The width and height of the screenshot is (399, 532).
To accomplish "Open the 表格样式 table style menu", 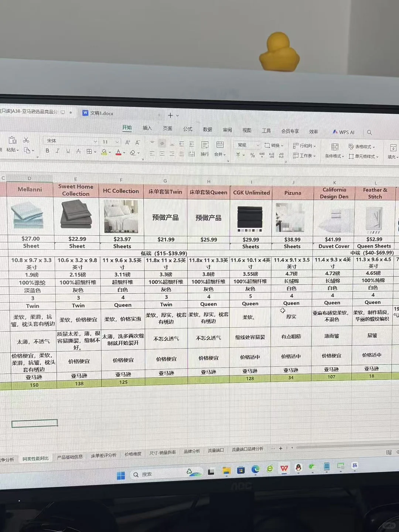I will 362,147.
